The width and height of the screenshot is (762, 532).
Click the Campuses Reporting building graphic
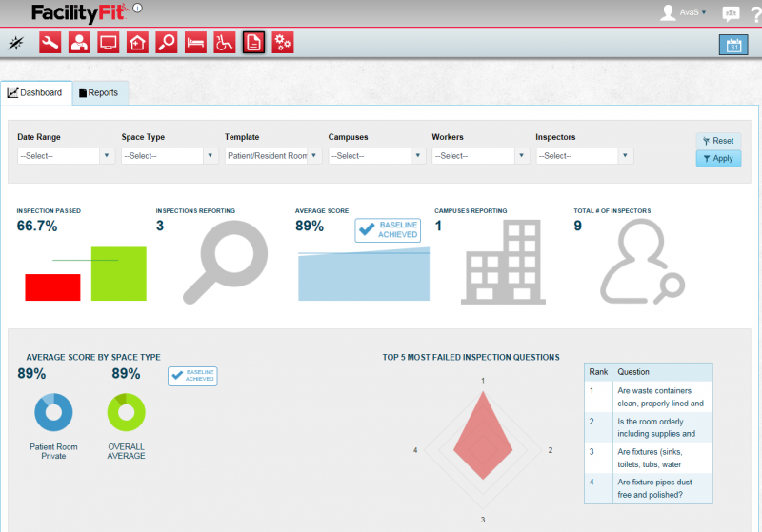tap(503, 262)
